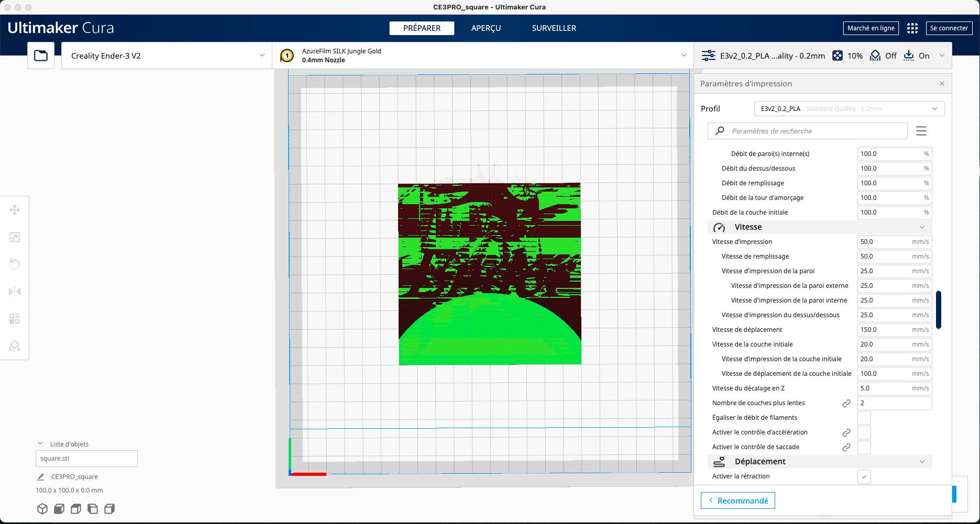
Task: Click the support Off icon
Action: pos(875,55)
